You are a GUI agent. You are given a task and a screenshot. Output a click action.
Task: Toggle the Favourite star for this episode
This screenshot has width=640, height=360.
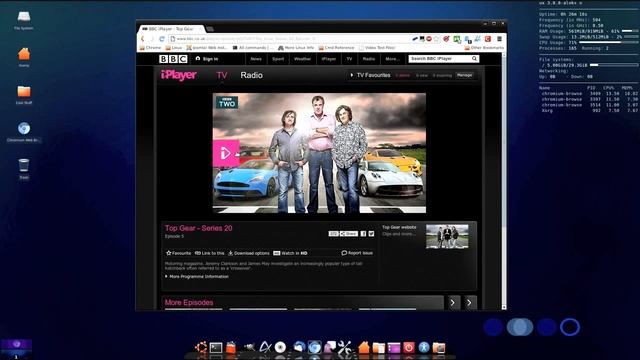click(x=178, y=253)
